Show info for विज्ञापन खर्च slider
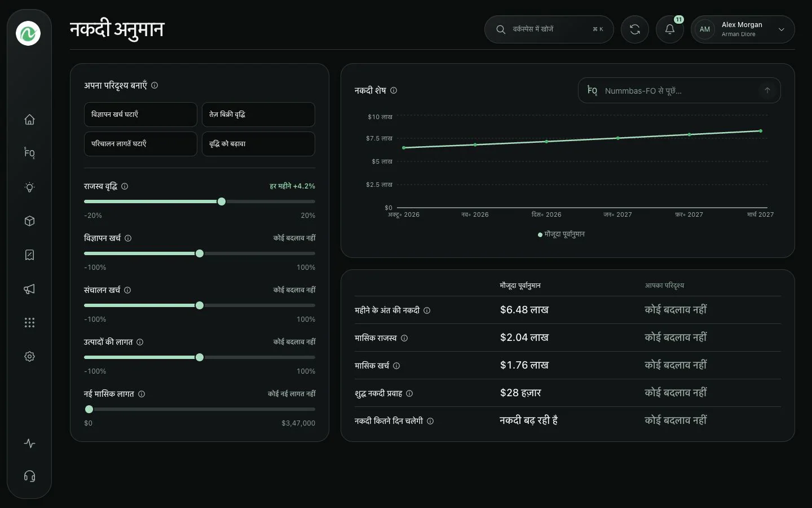 pos(128,238)
